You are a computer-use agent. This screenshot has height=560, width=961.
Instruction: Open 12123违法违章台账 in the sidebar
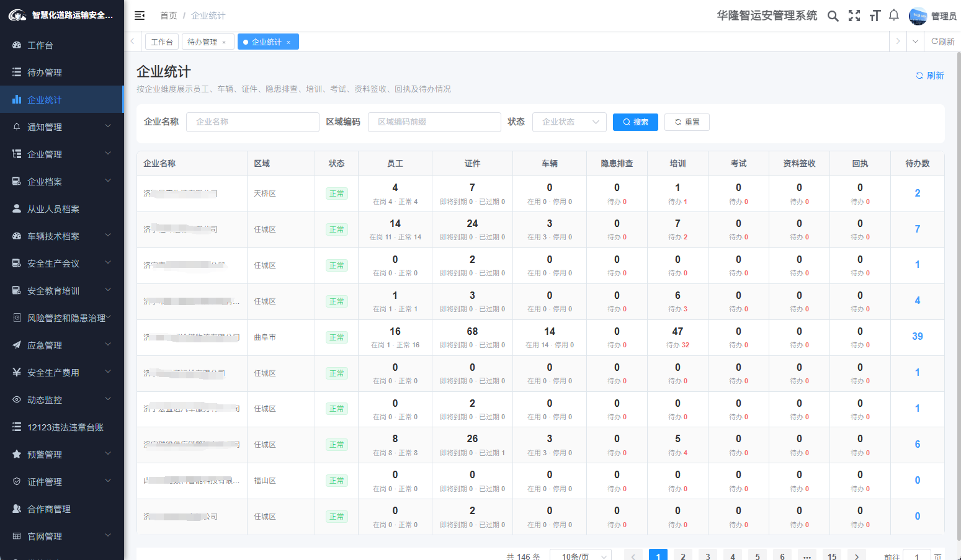tap(62, 427)
